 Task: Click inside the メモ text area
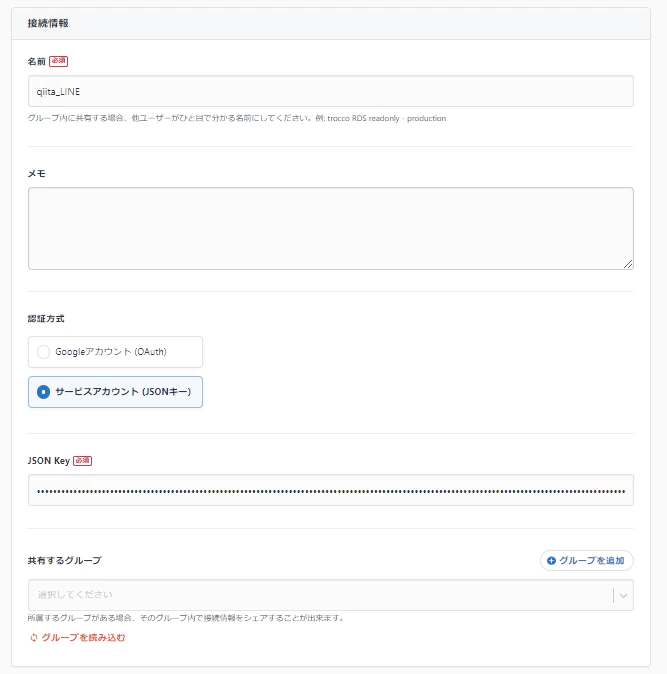[x=330, y=228]
